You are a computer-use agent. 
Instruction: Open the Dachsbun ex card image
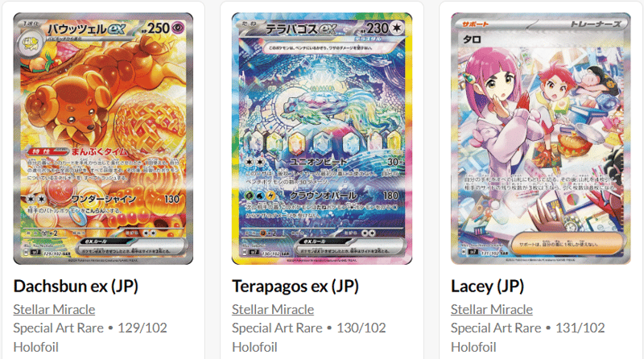click(x=103, y=138)
